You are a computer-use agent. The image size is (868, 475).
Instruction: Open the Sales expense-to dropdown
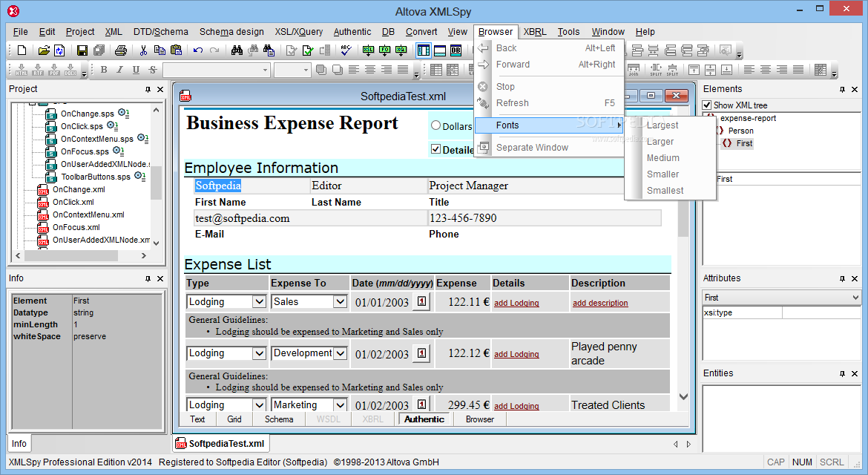340,302
